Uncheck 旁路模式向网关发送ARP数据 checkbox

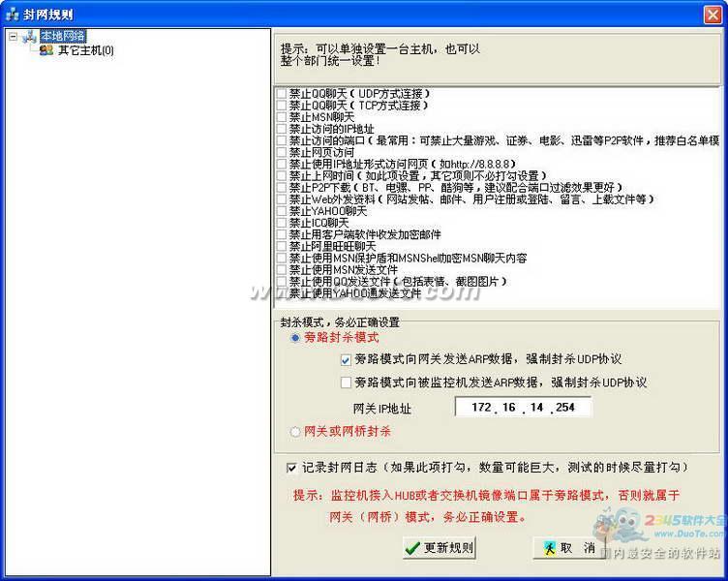(346, 360)
